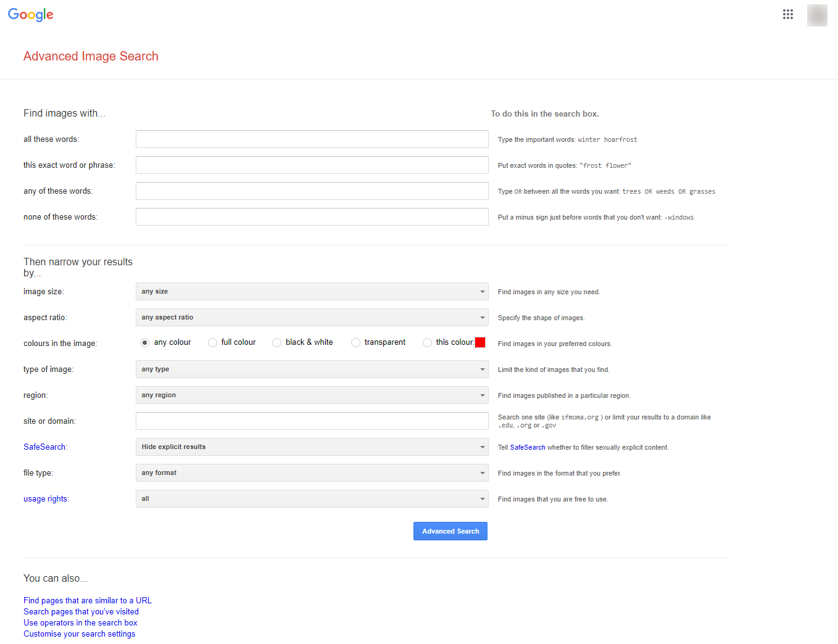Select 'black & white' colour filter
Image resolution: width=838 pixels, height=644 pixels.
pyautogui.click(x=276, y=342)
